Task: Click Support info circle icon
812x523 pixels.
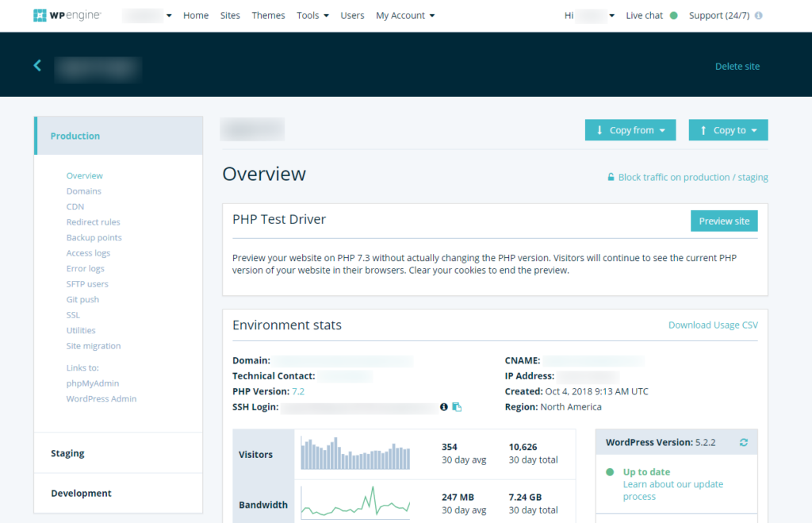Action: click(759, 16)
